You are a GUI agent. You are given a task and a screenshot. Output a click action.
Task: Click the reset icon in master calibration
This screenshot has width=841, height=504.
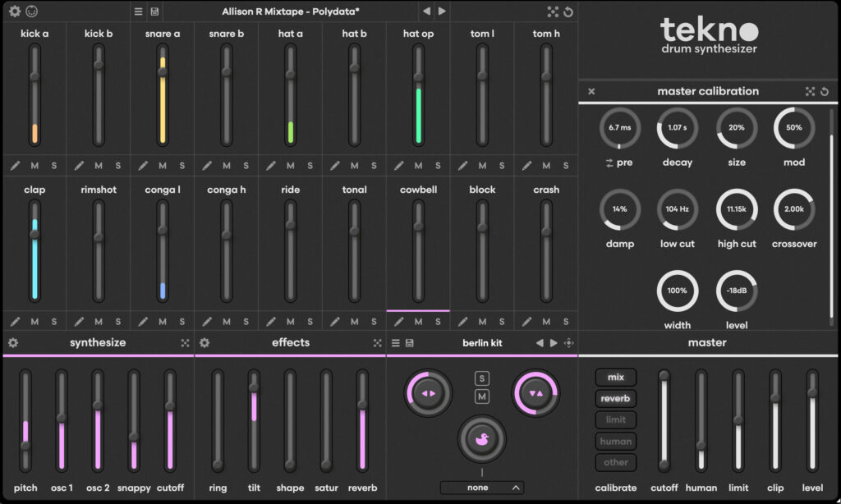point(825,91)
